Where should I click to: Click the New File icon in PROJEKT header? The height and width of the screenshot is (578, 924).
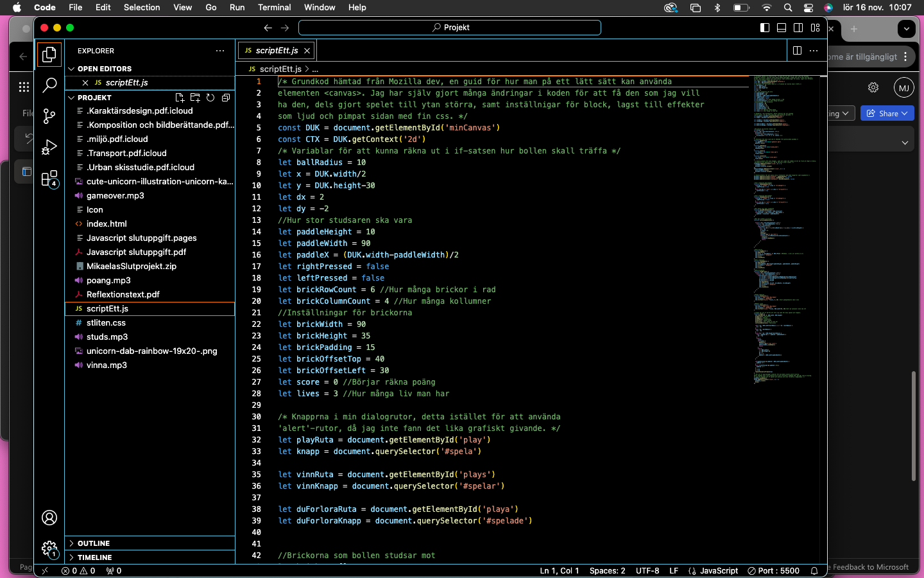[x=180, y=98]
